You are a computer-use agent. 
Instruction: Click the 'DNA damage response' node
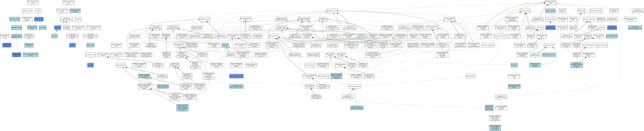(x=549, y=55)
